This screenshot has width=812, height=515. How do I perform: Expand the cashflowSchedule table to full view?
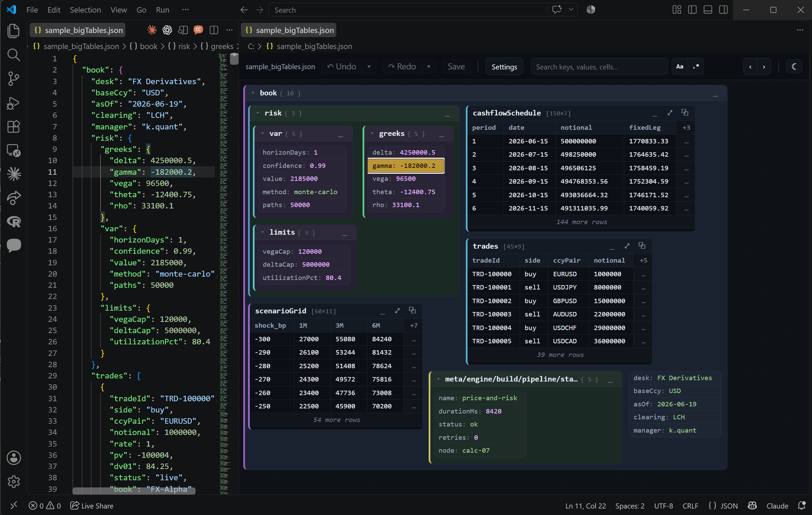(670, 113)
